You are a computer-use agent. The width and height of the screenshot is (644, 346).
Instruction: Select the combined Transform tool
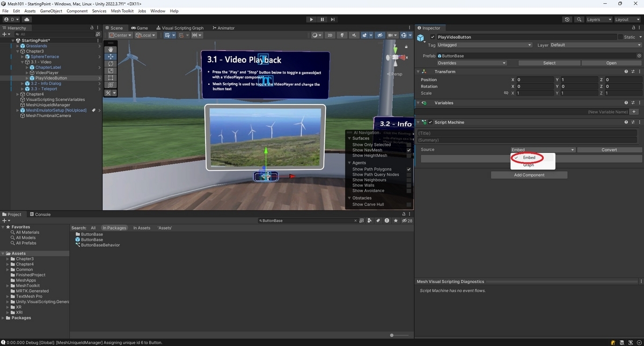111,85
